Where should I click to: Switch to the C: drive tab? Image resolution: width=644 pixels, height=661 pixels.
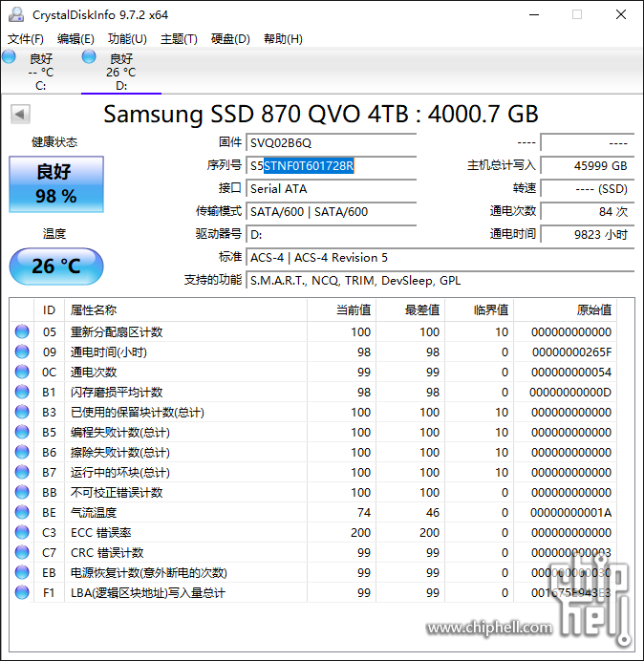[40, 72]
